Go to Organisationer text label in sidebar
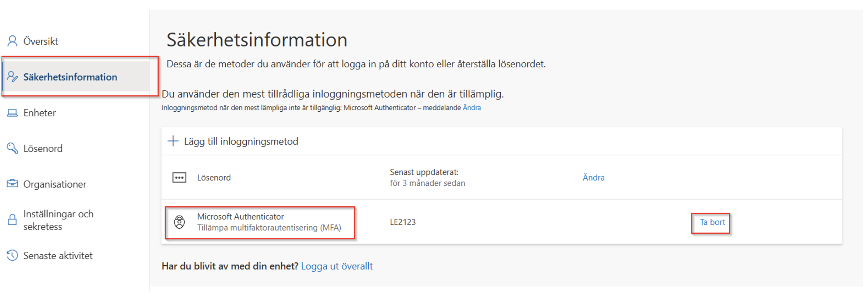 tap(55, 184)
